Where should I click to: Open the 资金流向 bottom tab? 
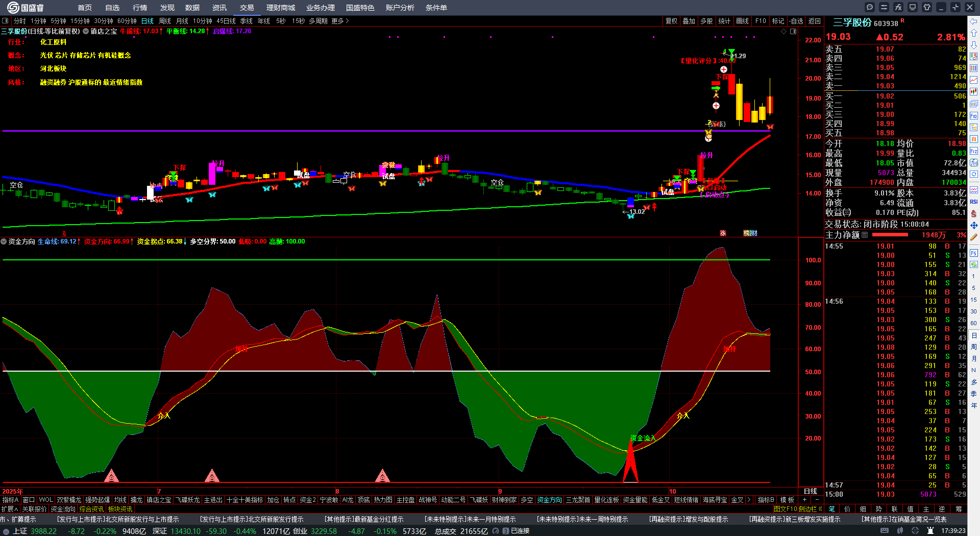pos(63,509)
